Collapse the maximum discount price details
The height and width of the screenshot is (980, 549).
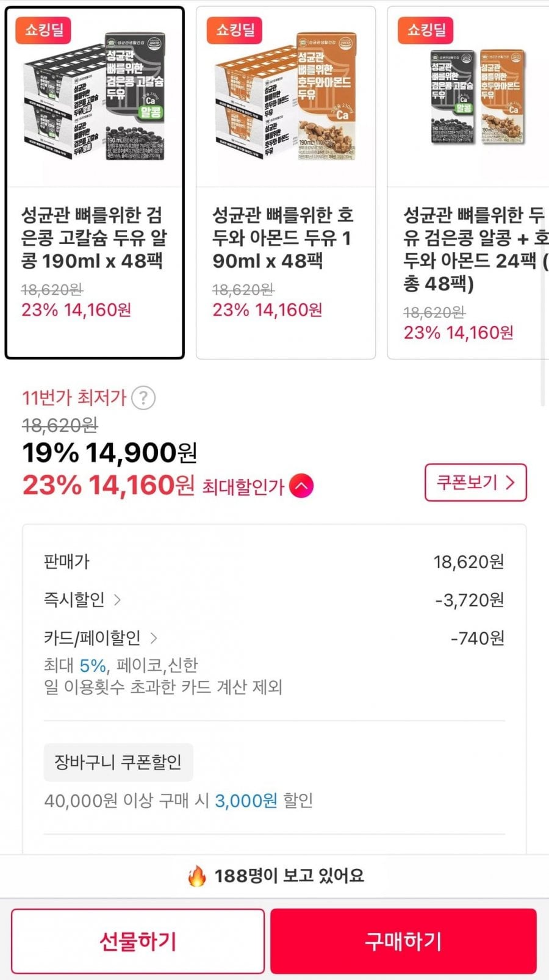click(x=301, y=486)
